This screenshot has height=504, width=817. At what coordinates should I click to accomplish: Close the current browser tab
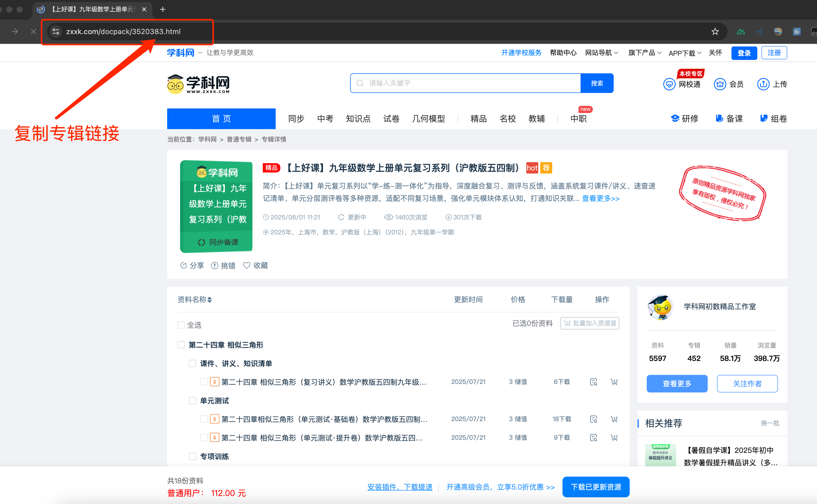coord(144,9)
